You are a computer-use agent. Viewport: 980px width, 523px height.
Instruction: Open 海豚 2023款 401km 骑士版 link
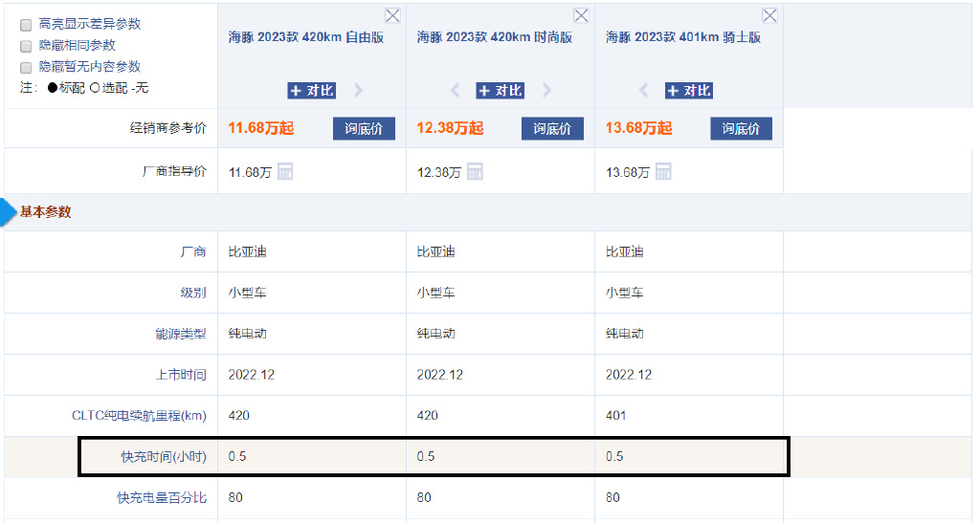[x=683, y=37]
